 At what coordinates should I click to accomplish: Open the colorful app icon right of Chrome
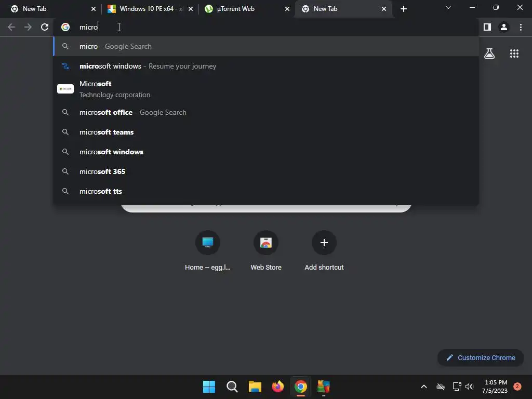[x=324, y=387]
